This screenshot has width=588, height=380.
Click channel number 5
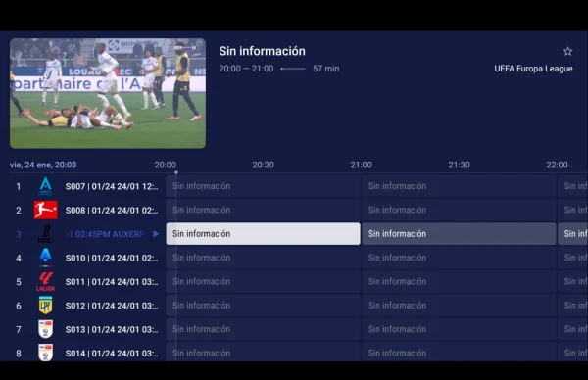pyautogui.click(x=19, y=282)
